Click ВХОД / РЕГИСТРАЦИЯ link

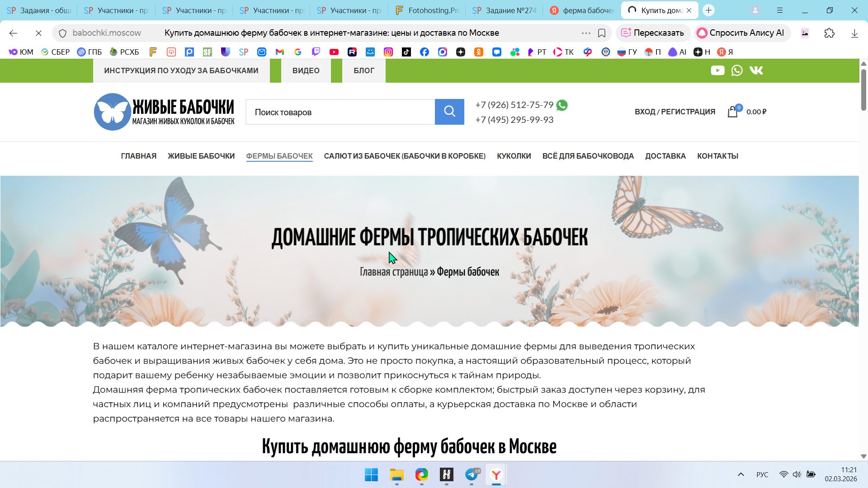[x=675, y=112]
